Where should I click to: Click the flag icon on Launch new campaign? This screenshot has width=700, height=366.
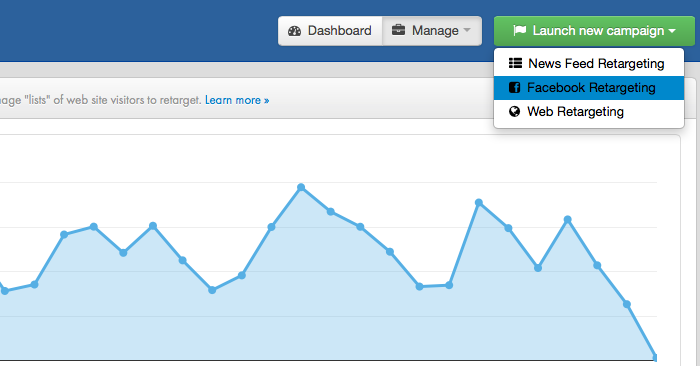click(520, 30)
